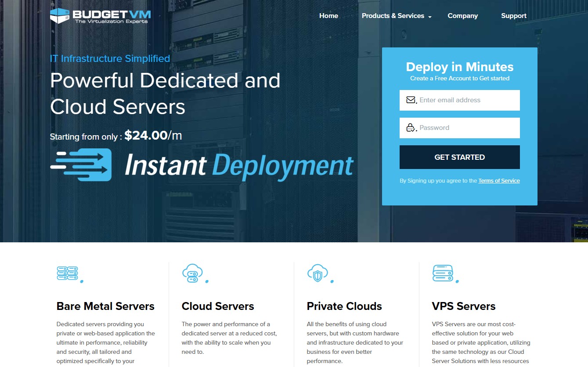Image resolution: width=588 pixels, height=367 pixels.
Task: Click the Cloud Servers icon
Action: click(192, 273)
